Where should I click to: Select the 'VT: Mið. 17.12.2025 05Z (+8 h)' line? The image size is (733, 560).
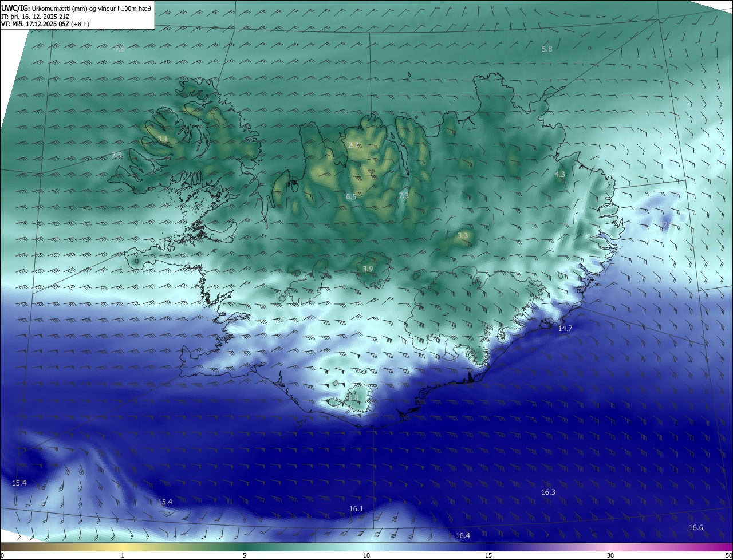click(45, 24)
